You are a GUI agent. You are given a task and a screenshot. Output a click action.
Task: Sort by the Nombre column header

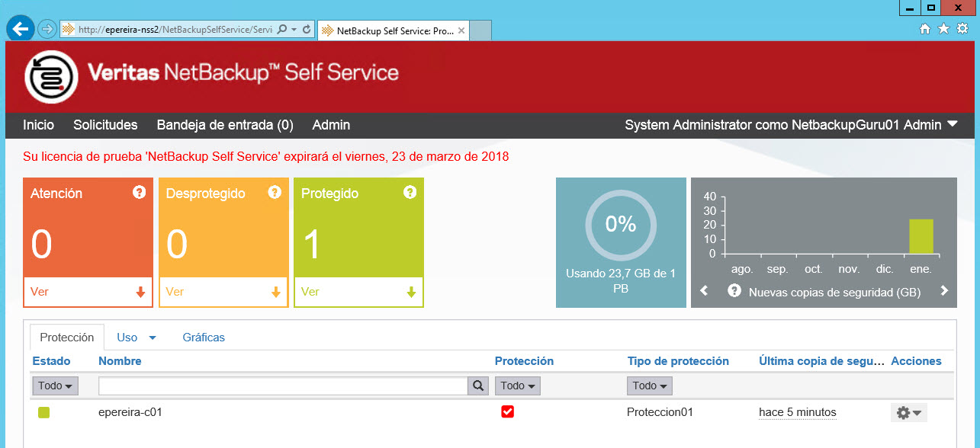[x=120, y=361]
